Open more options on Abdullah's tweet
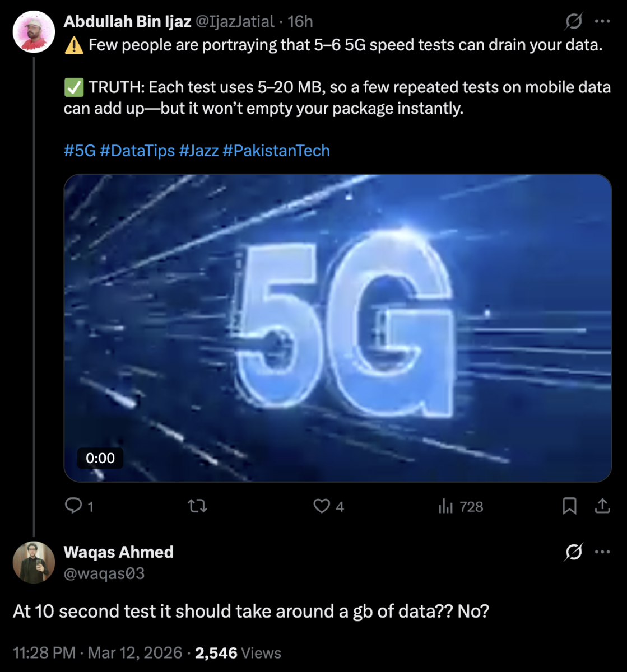 coord(602,22)
